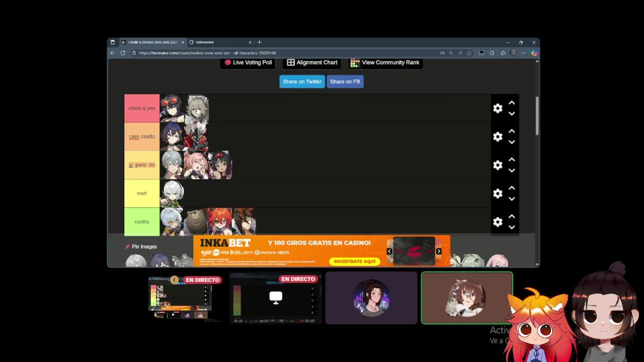644x362 pixels.
Task: Open settings gear for 'obvio q yes' tier
Action: pyautogui.click(x=498, y=108)
